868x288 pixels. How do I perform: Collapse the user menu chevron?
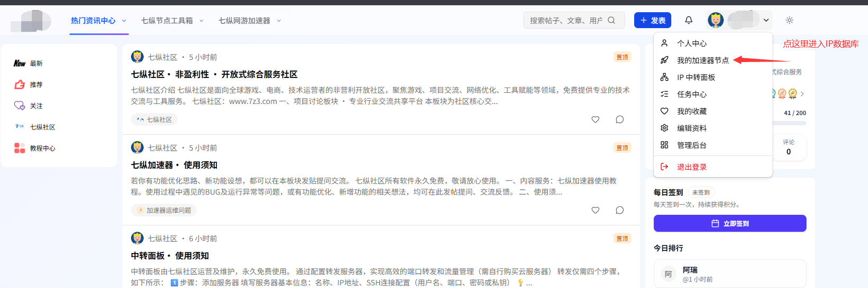tap(766, 20)
